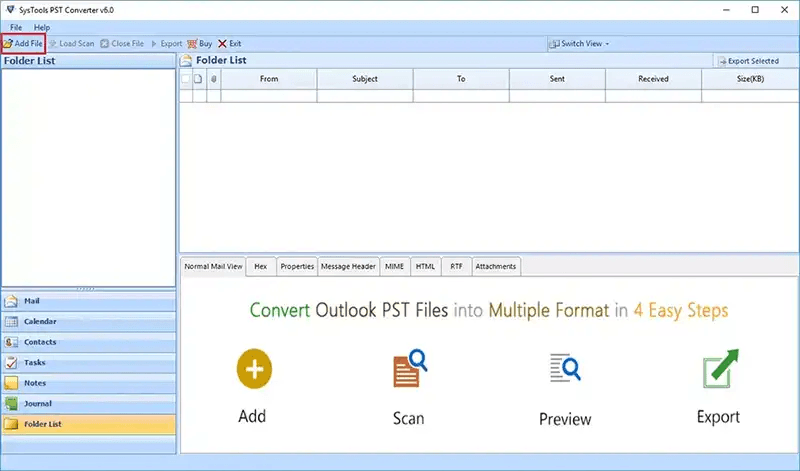Toggle the select-all checkbox in header
800x471 pixels.
[x=186, y=79]
